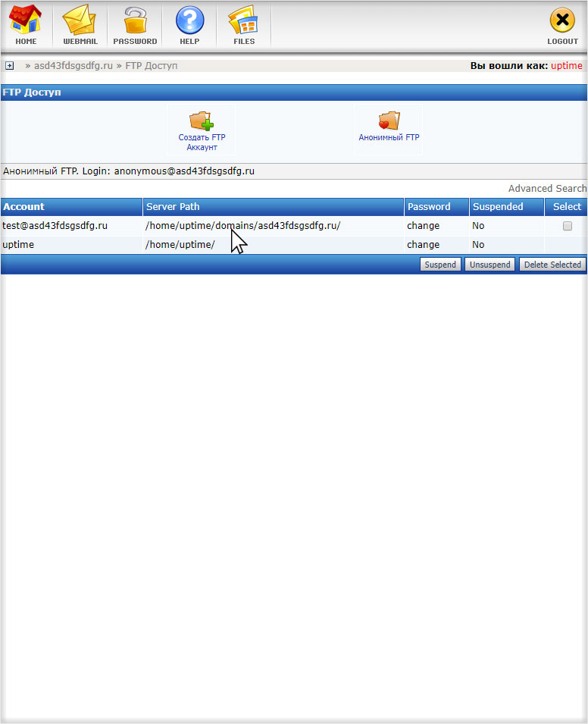Click the Password padlock icon

[135, 20]
